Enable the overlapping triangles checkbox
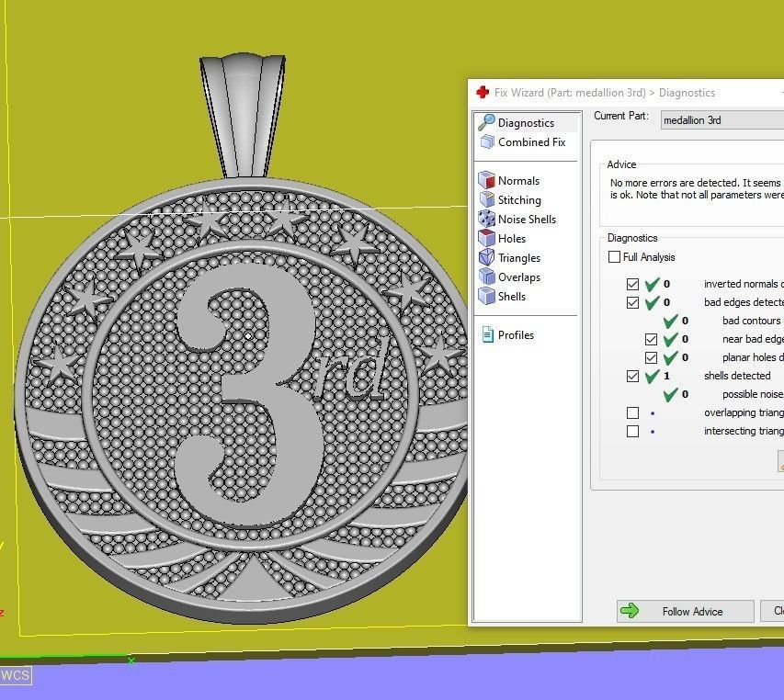 (x=632, y=412)
